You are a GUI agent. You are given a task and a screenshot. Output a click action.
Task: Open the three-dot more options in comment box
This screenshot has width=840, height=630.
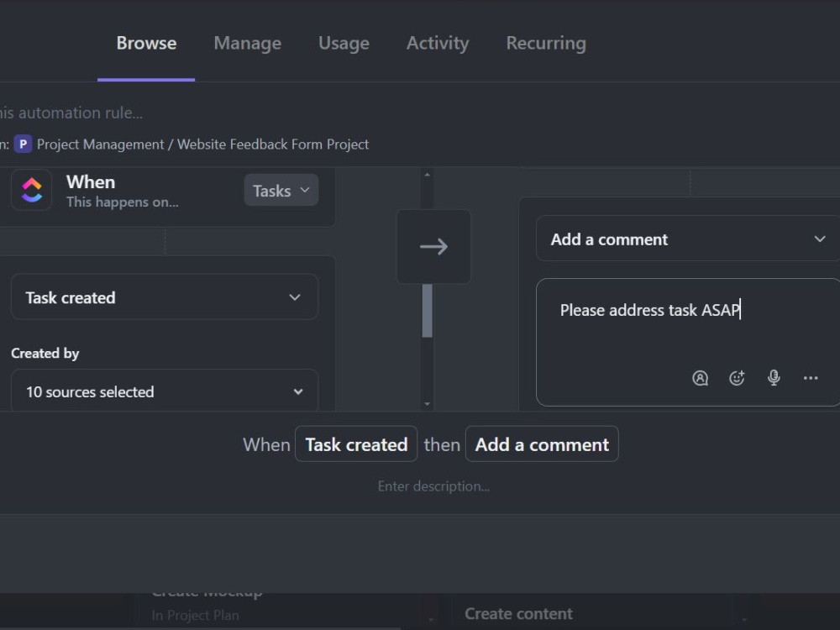coord(811,378)
